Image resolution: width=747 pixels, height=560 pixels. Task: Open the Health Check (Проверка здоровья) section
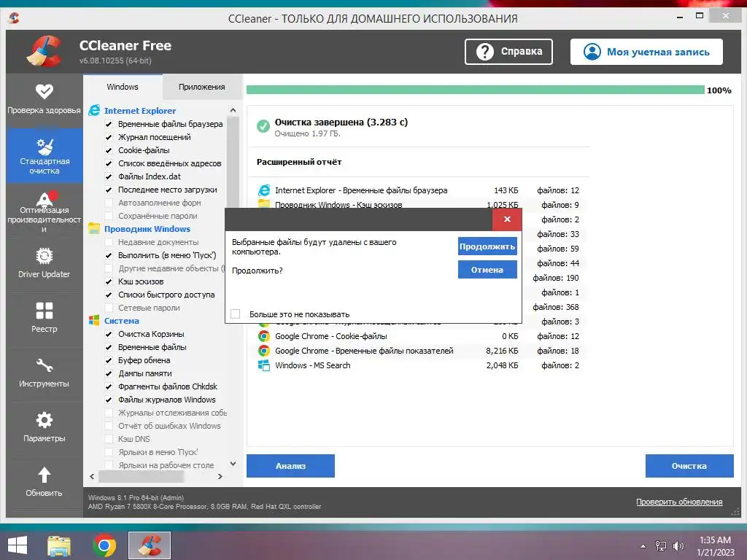pos(44,98)
